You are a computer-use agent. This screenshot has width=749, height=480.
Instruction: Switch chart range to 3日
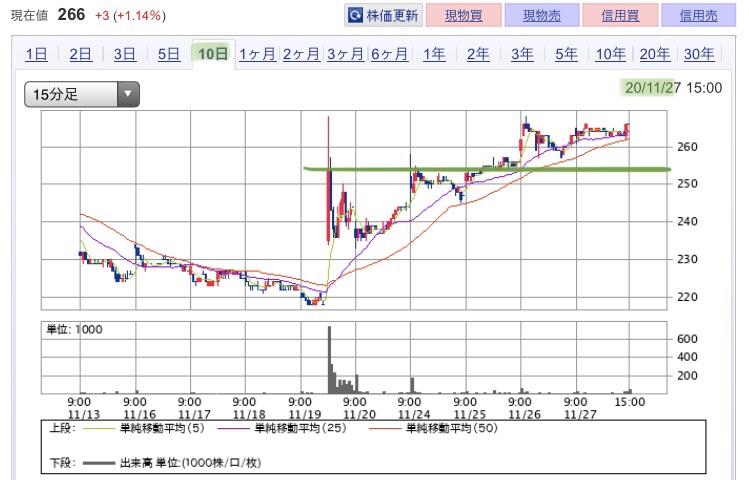[125, 54]
